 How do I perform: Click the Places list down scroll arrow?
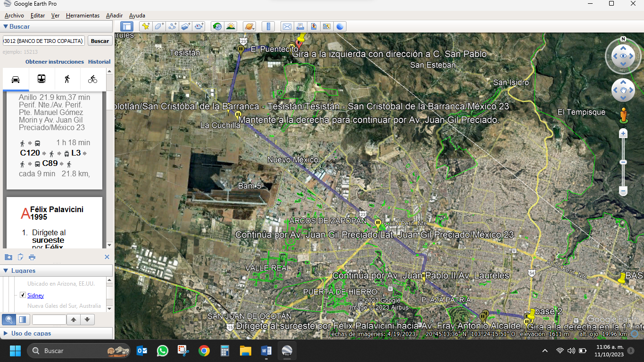(109, 309)
